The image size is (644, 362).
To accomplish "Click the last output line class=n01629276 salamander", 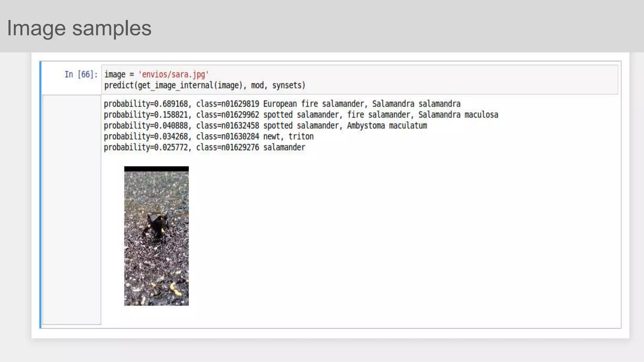I will pyautogui.click(x=251, y=147).
